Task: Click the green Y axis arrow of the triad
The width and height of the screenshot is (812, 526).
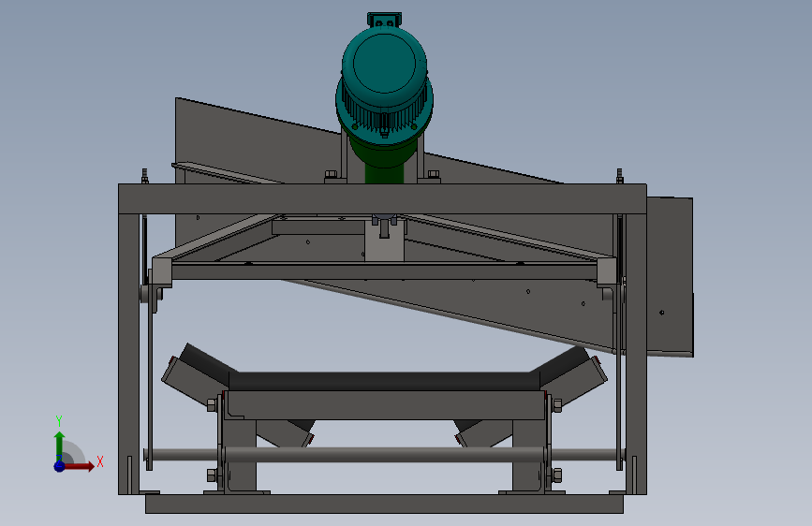Action: tap(59, 447)
